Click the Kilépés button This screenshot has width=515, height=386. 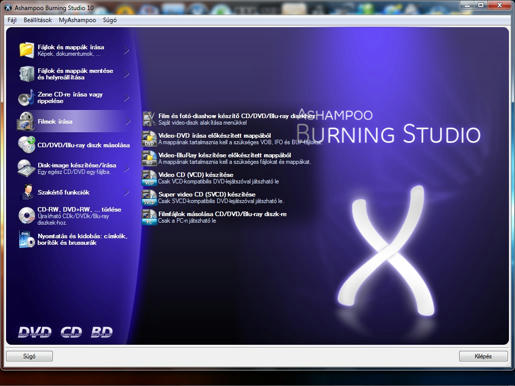[x=483, y=356]
